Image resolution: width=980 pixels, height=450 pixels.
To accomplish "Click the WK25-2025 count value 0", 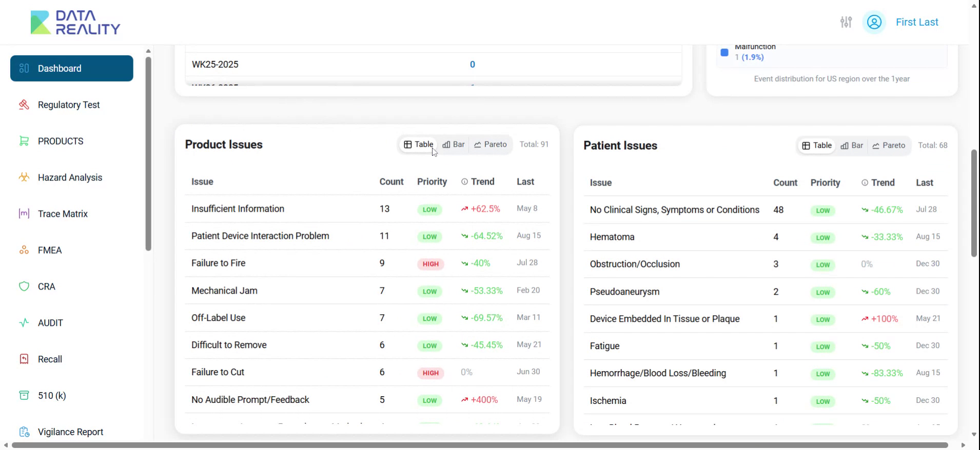I will click(x=473, y=65).
